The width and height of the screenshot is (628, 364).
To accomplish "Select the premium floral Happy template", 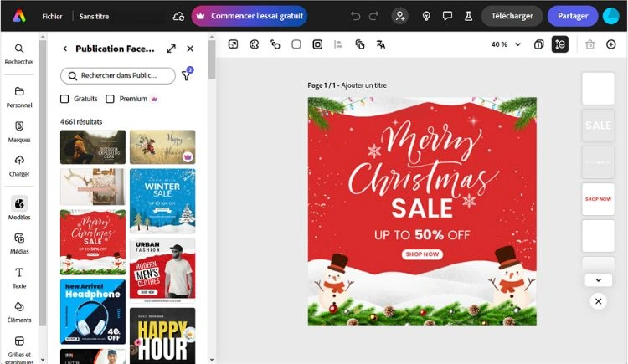I will pyautogui.click(x=162, y=147).
